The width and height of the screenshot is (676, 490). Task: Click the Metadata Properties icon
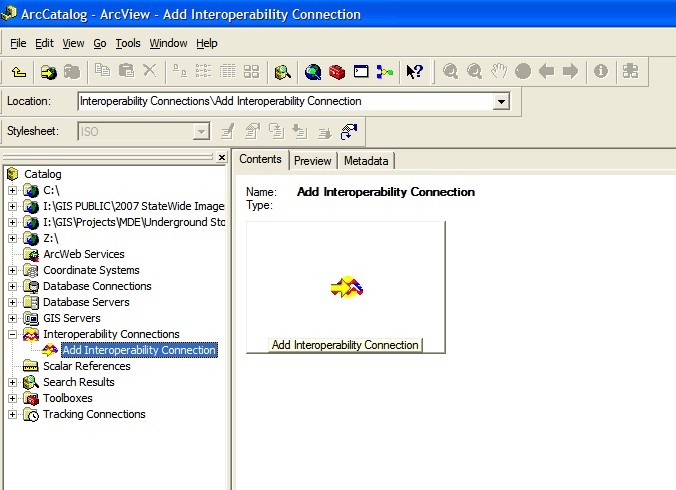[252, 131]
